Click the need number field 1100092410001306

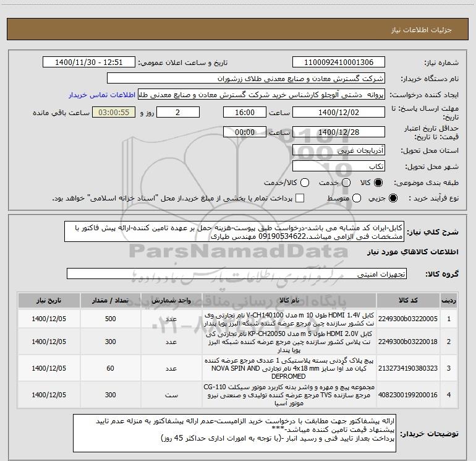click(339, 62)
